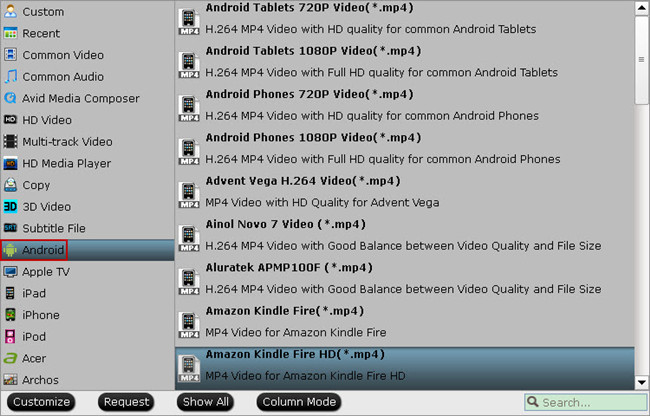The height and width of the screenshot is (416, 650).
Task: Open the Recent formats category
Action: click(87, 33)
